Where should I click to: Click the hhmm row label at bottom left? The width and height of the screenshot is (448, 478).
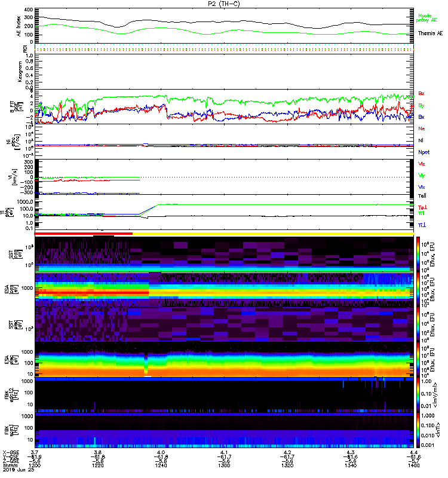pyautogui.click(x=10, y=465)
